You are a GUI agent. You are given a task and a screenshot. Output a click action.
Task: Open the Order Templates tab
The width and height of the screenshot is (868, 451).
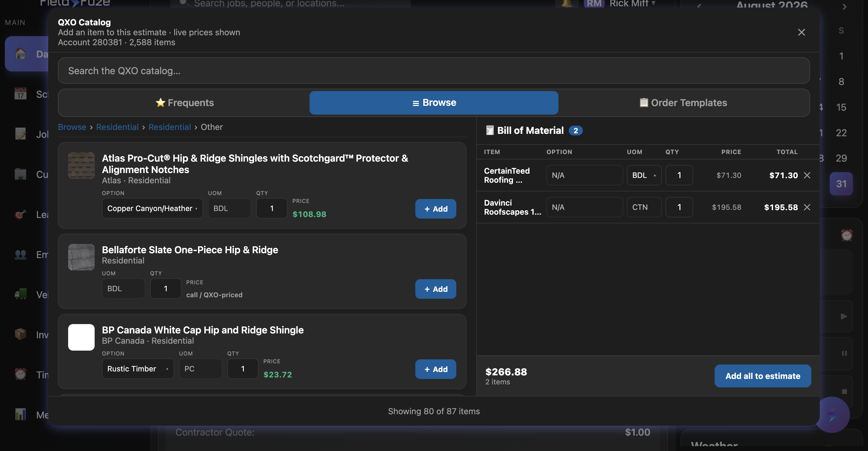(x=683, y=102)
